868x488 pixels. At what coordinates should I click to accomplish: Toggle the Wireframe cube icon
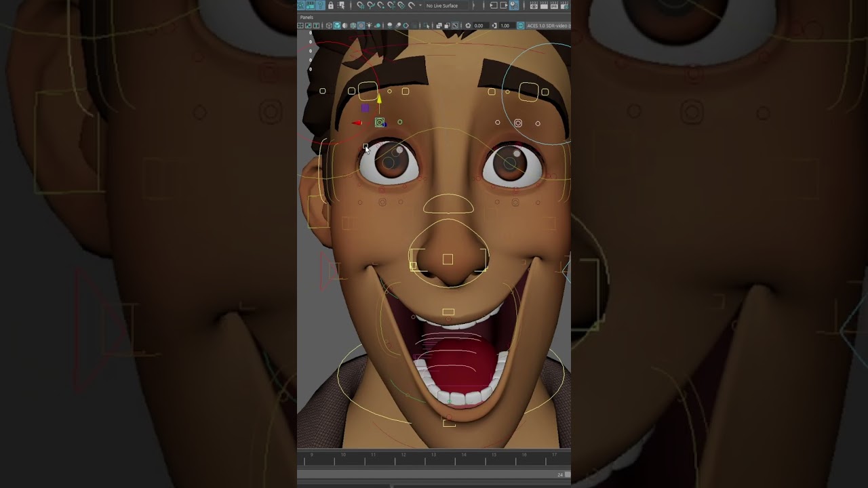point(329,26)
